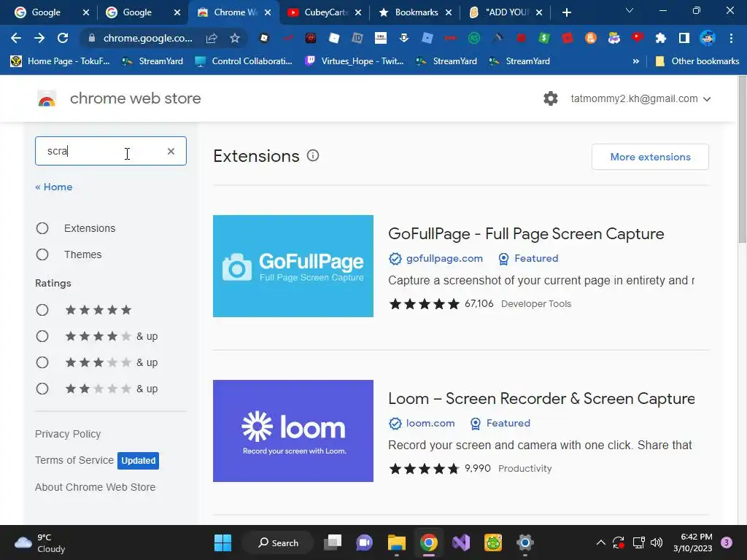Reload the Chrome Web Store page
This screenshot has width=747, height=560.
63,38
